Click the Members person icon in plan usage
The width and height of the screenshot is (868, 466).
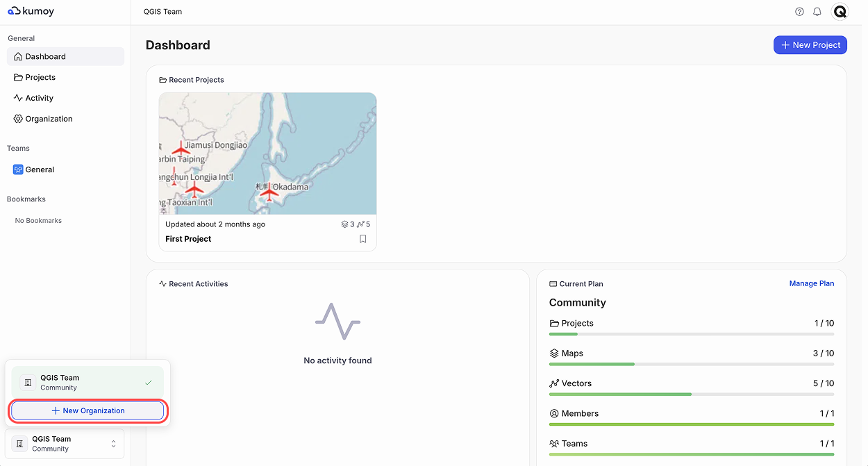coord(554,413)
